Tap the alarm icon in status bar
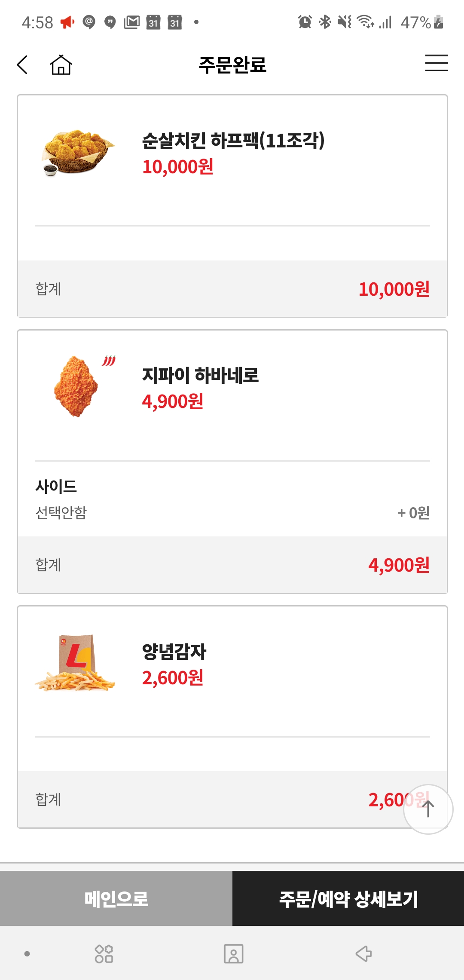 click(x=305, y=22)
